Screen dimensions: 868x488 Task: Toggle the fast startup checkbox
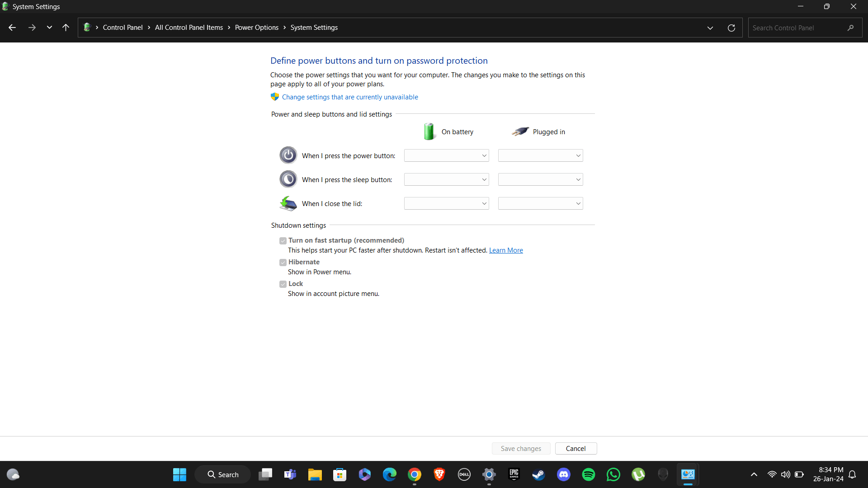[283, 241]
